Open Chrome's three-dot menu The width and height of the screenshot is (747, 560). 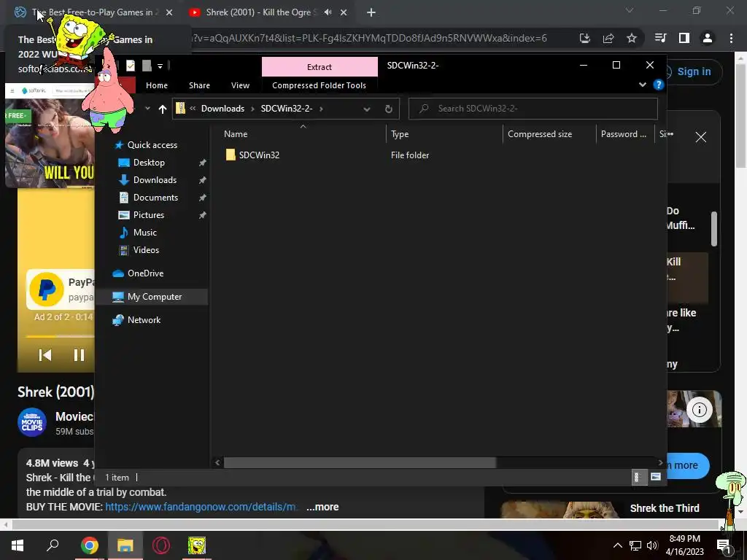coord(731,38)
